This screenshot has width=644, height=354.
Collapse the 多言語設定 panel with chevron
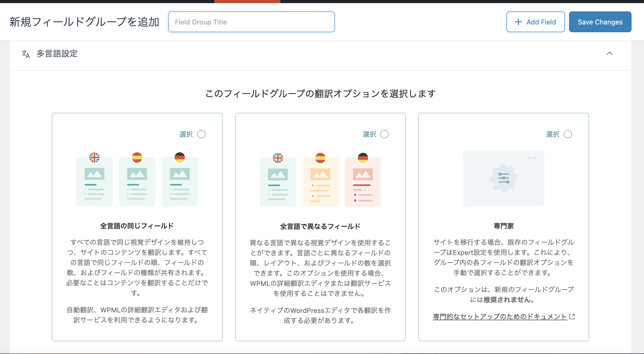610,54
